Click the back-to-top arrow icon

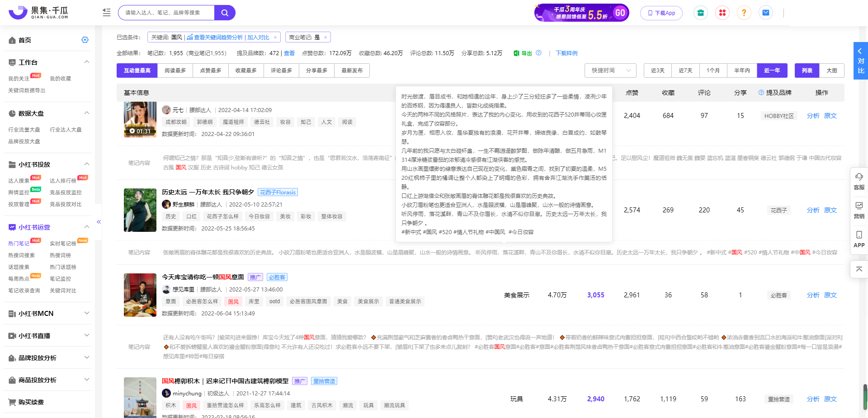click(859, 269)
